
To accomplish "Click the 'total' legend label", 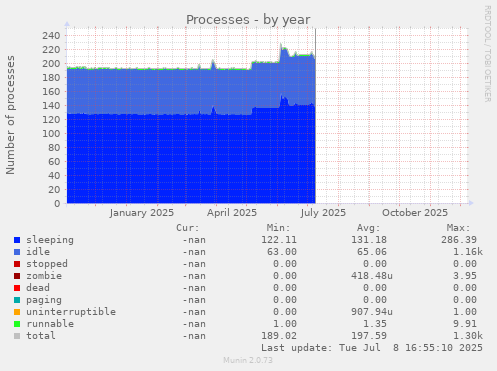I will (x=41, y=336).
